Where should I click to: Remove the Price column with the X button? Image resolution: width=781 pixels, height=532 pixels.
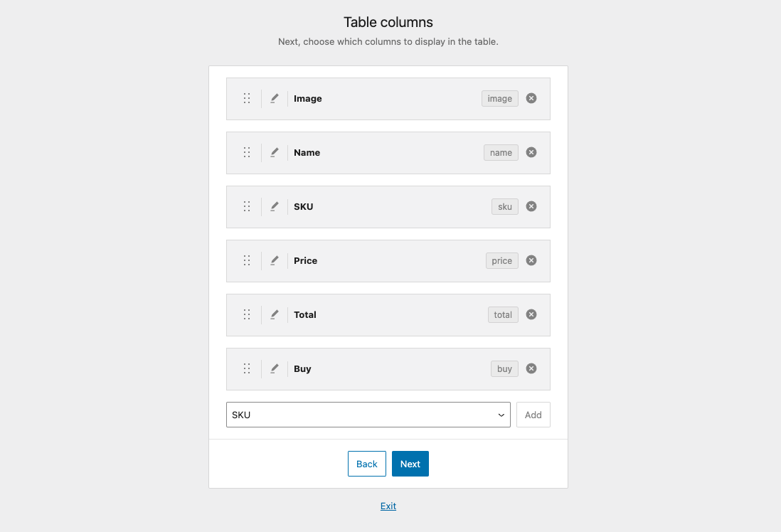point(531,260)
